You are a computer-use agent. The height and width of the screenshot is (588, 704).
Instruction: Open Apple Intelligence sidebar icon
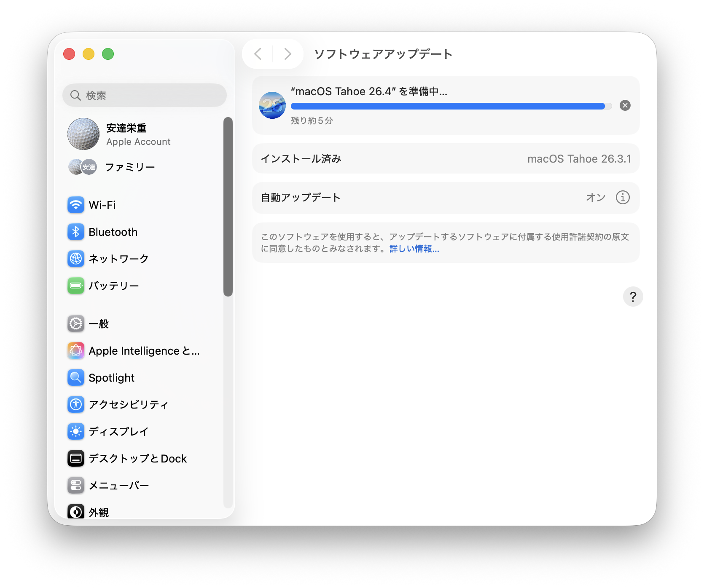[x=76, y=351]
